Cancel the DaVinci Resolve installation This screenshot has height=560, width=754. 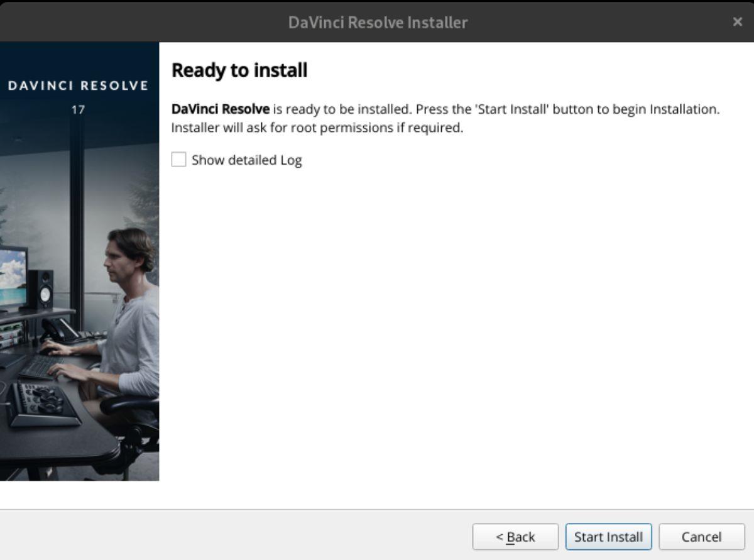click(x=701, y=537)
